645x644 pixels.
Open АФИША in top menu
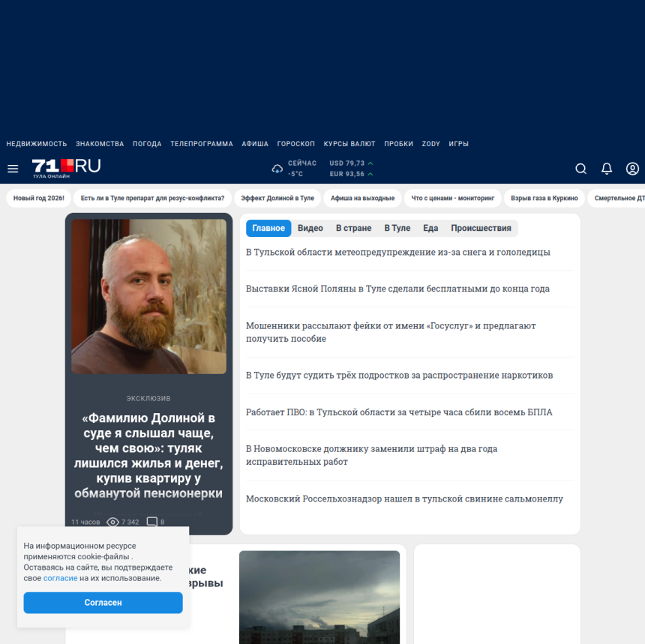255,144
